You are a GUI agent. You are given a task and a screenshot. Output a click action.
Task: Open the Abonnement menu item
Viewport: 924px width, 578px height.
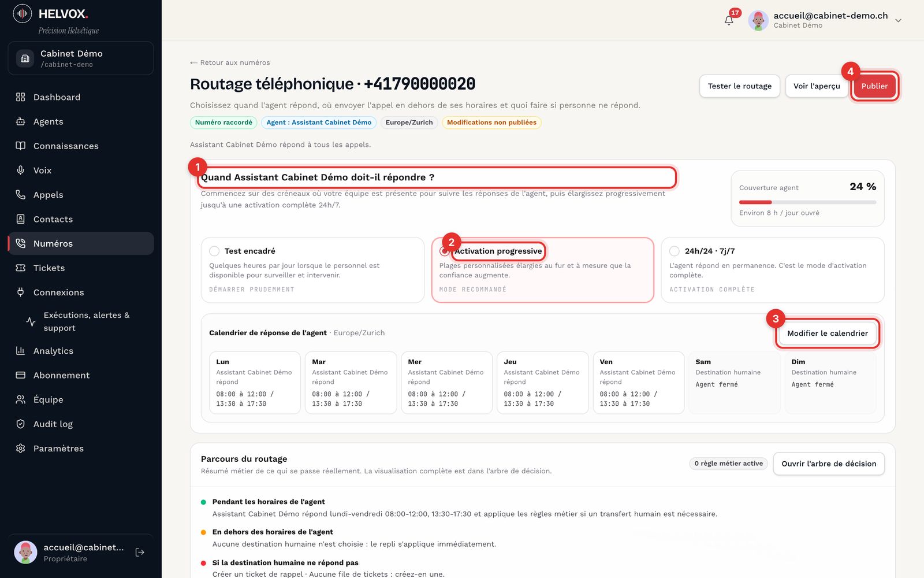pyautogui.click(x=81, y=375)
